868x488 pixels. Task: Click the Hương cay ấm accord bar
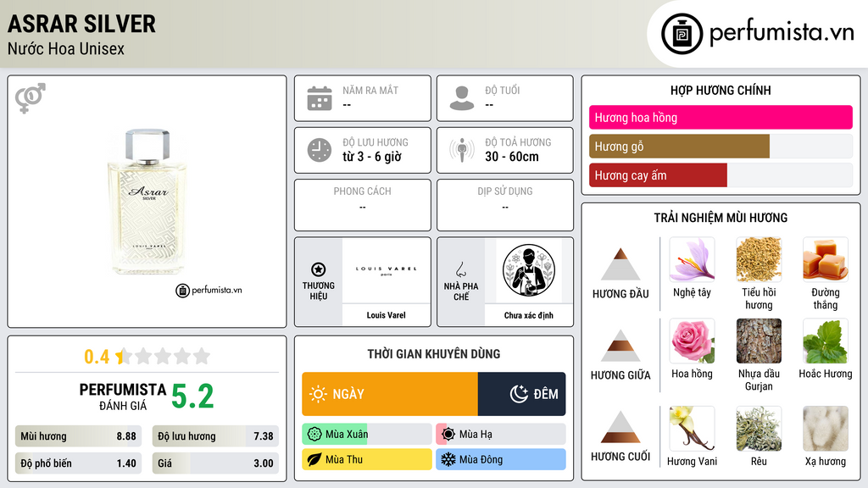tap(721, 175)
